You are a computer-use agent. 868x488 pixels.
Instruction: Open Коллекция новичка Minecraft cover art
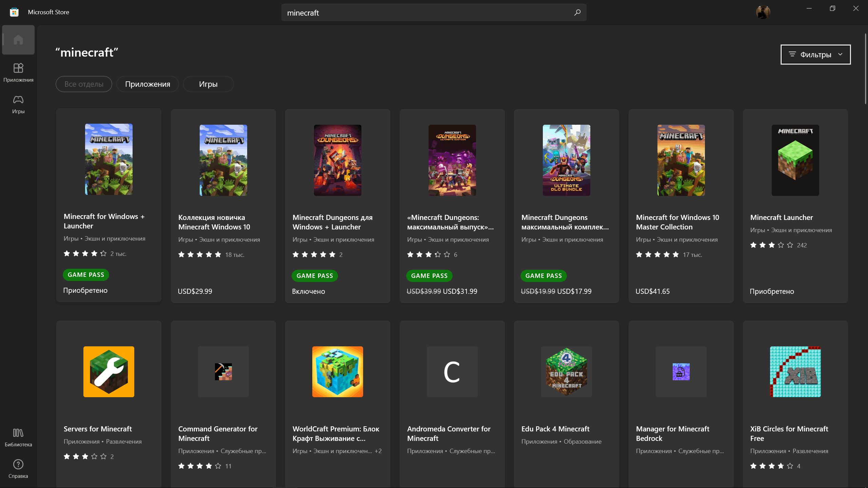(x=223, y=160)
